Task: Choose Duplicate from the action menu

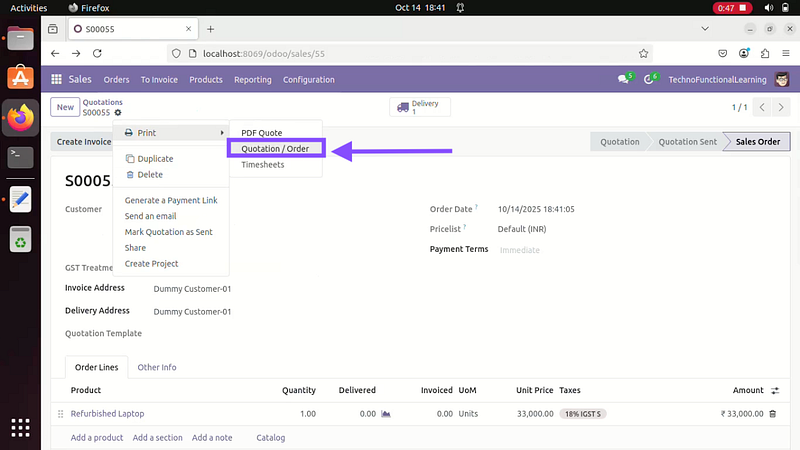Action: (x=155, y=159)
